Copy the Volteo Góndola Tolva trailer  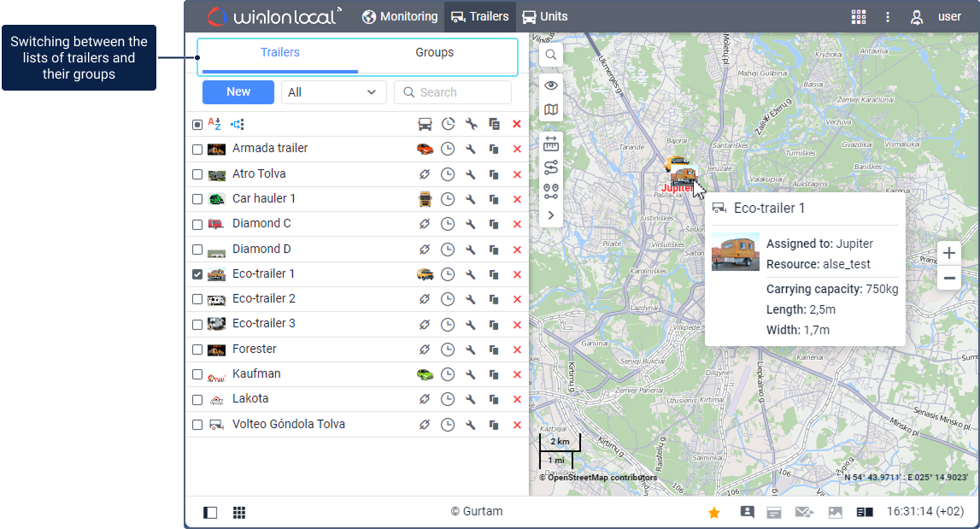[x=494, y=425]
